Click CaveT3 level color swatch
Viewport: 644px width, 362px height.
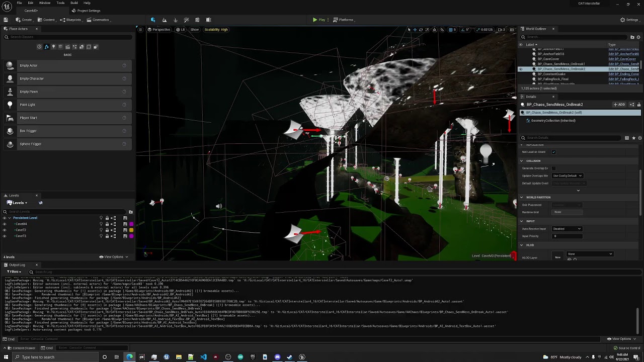click(131, 236)
